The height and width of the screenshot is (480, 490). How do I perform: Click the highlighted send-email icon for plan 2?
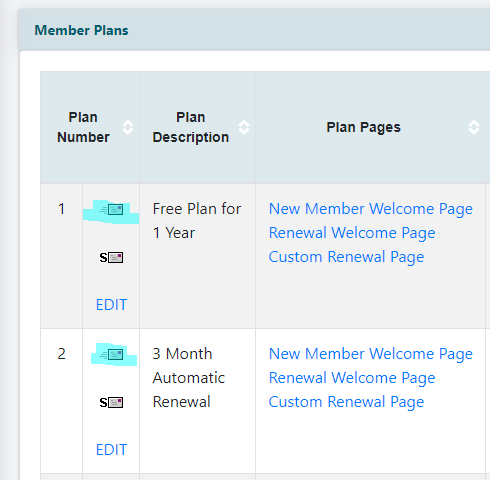[111, 355]
